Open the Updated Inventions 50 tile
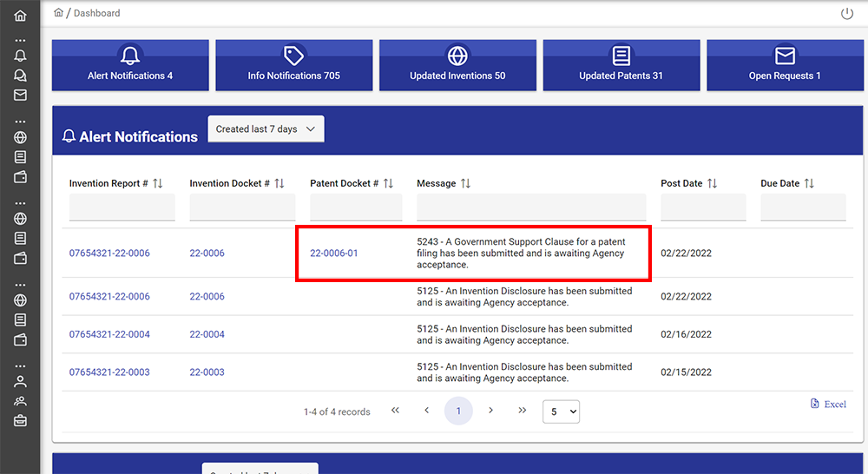The width and height of the screenshot is (868, 474). [x=457, y=65]
